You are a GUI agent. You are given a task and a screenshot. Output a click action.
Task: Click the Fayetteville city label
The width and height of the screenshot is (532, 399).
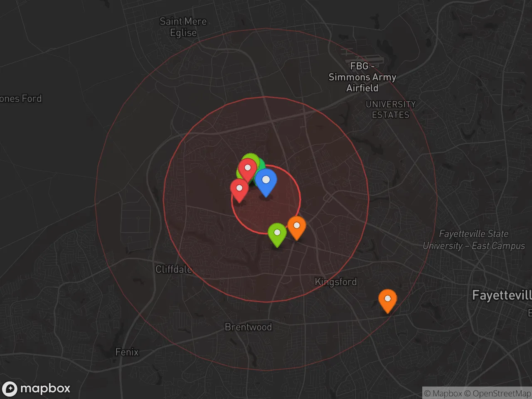[x=502, y=296]
